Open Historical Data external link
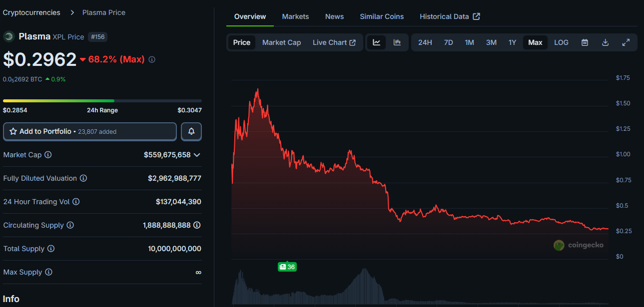This screenshot has width=644, height=307. [450, 16]
